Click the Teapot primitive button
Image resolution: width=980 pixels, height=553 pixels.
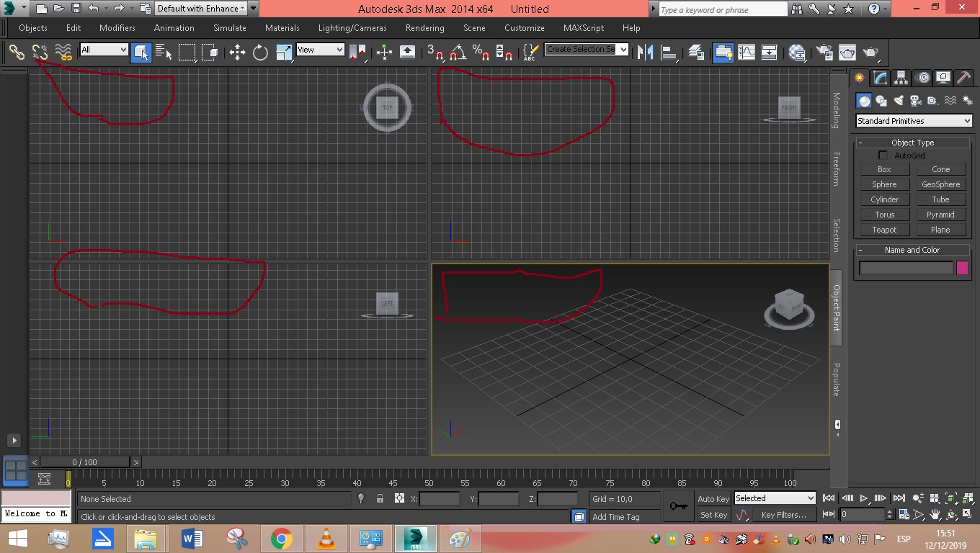click(884, 230)
